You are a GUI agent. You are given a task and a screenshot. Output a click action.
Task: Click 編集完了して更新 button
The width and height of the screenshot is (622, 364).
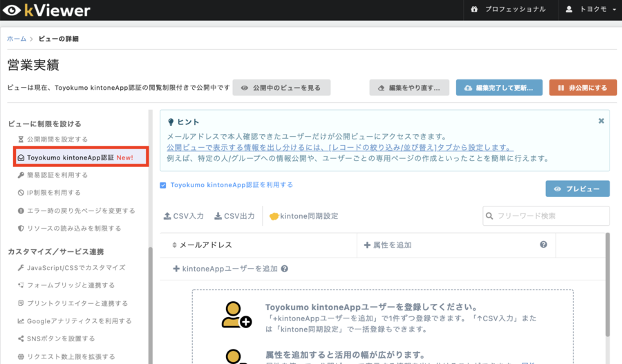[499, 88]
